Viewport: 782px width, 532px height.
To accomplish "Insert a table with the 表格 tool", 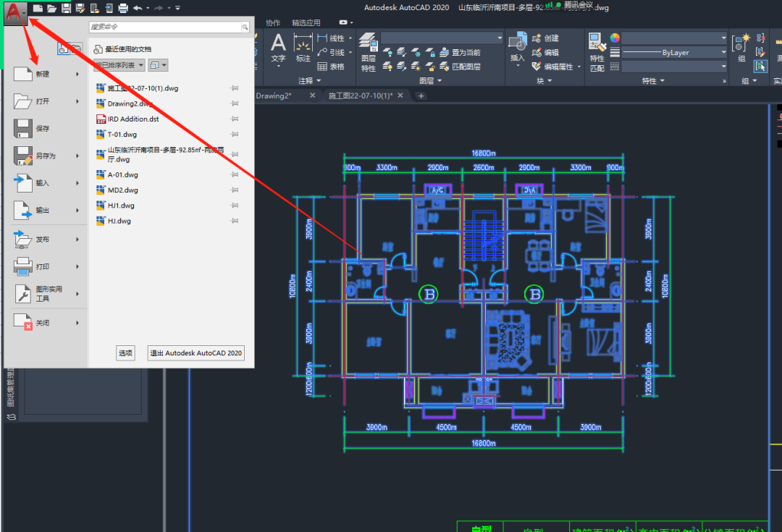I will [x=331, y=67].
